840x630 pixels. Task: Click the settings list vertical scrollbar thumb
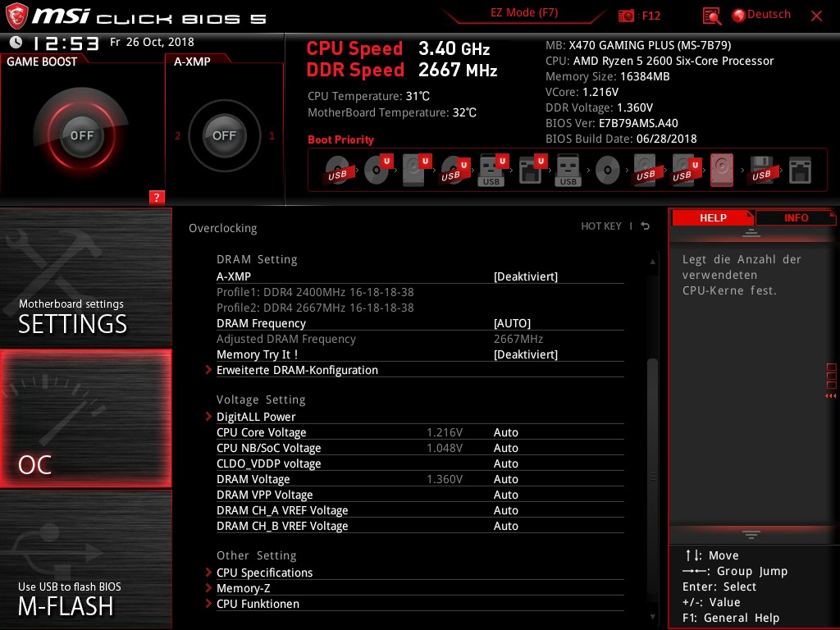pyautogui.click(x=652, y=477)
